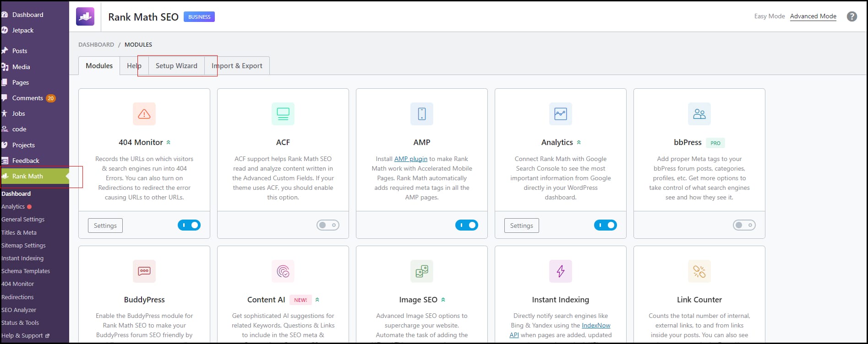868x344 pixels.
Task: Open Comments in the sidebar menu
Action: click(27, 98)
